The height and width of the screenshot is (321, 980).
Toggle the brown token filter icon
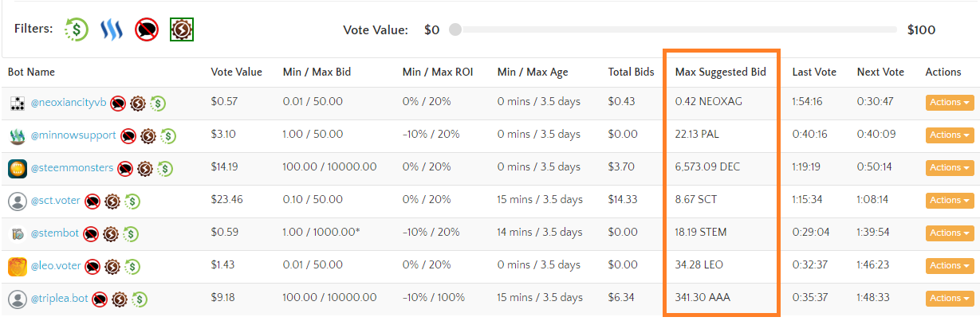coord(183,30)
